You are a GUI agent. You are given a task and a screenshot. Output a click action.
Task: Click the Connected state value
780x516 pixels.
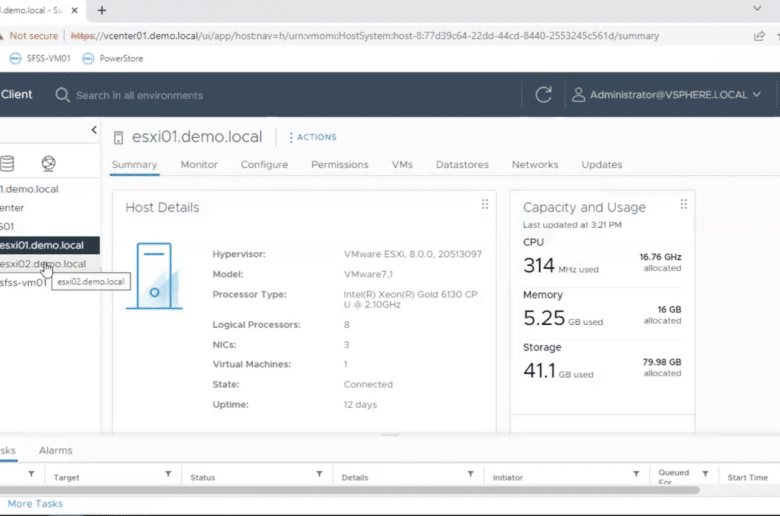[368, 384]
